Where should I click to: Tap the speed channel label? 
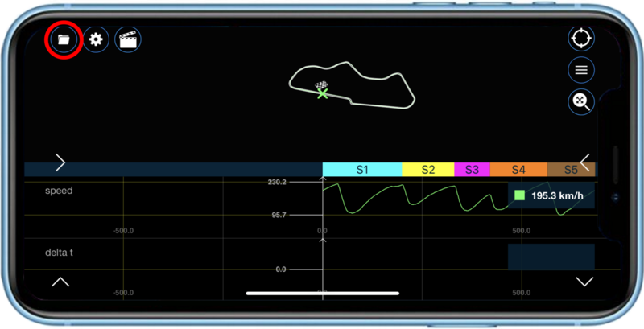coord(59,191)
